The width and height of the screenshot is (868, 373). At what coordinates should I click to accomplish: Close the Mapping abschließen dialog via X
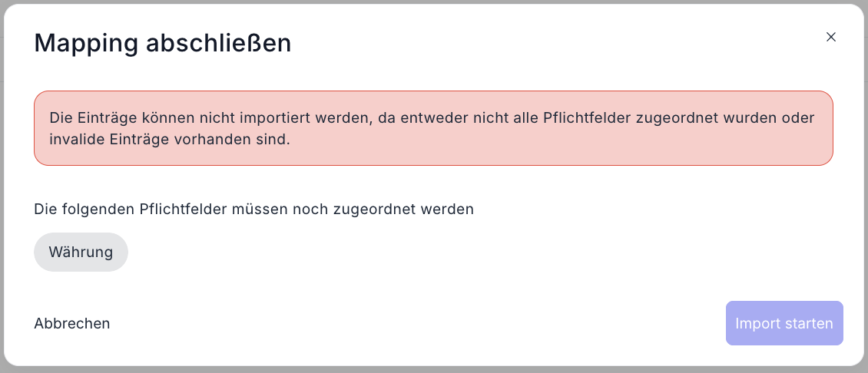pyautogui.click(x=830, y=37)
